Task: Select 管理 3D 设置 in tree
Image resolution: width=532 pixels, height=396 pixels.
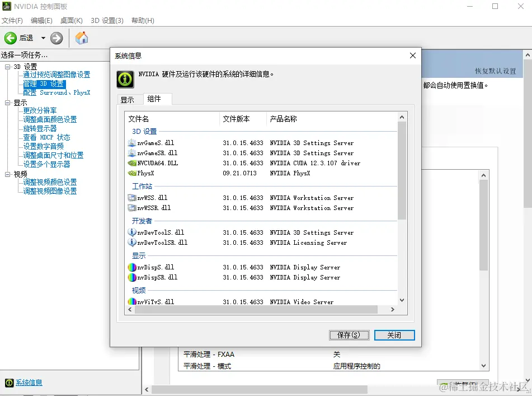Action: [44, 84]
